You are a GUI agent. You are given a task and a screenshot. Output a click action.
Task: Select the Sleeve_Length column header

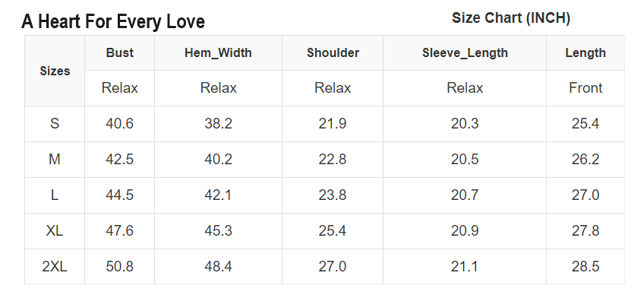(465, 52)
